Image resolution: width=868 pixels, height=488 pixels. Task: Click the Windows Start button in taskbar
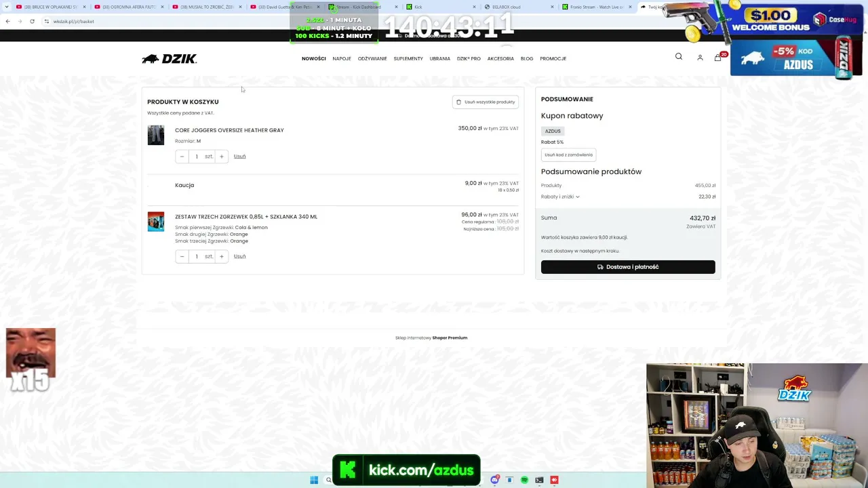click(314, 480)
